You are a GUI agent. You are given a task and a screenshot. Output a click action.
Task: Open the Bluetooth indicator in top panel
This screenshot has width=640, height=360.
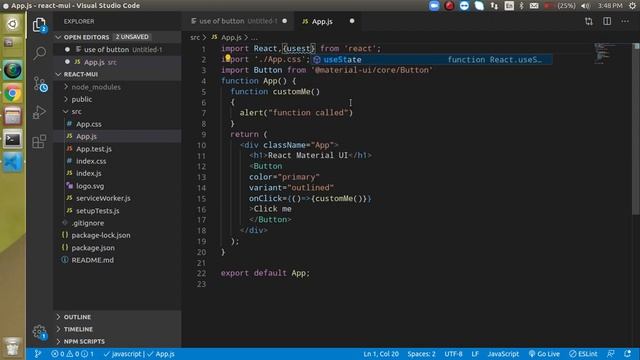click(521, 6)
